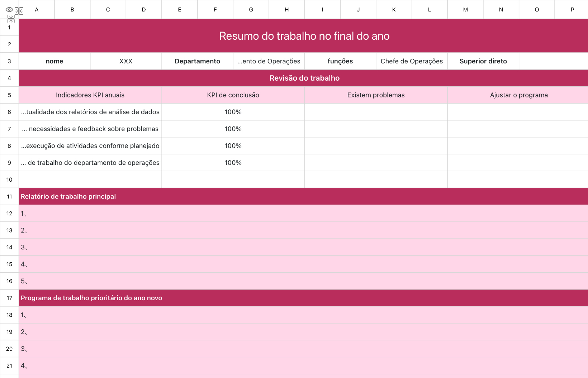This screenshot has width=588, height=378.
Task: Click item '2、' in row 13
Action: 303,230
